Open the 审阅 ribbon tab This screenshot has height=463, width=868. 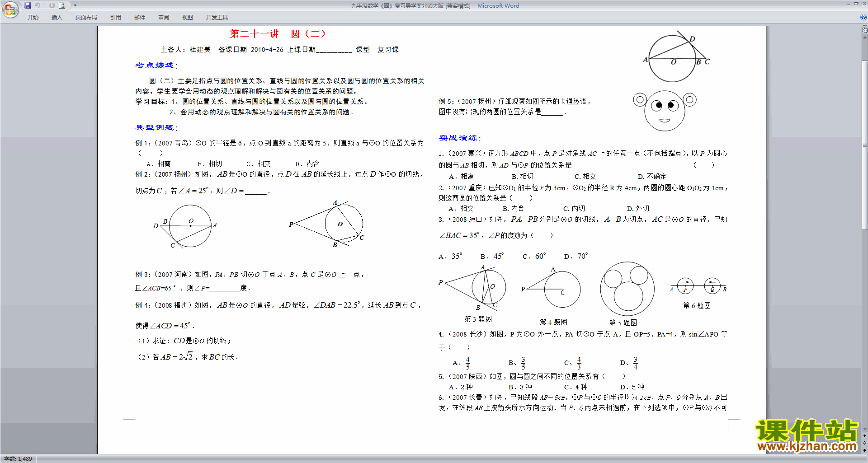[164, 18]
